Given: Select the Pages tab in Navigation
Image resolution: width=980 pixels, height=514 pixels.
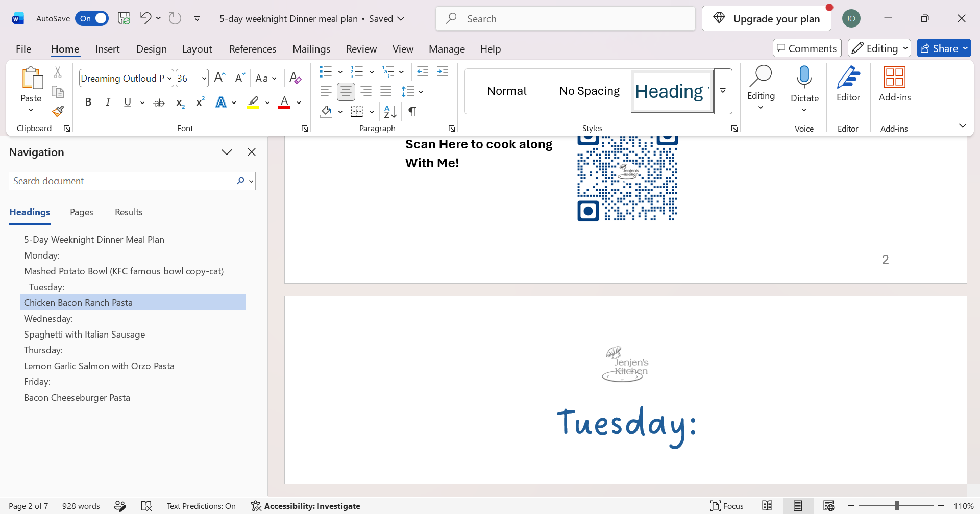Looking at the screenshot, I should tap(82, 212).
